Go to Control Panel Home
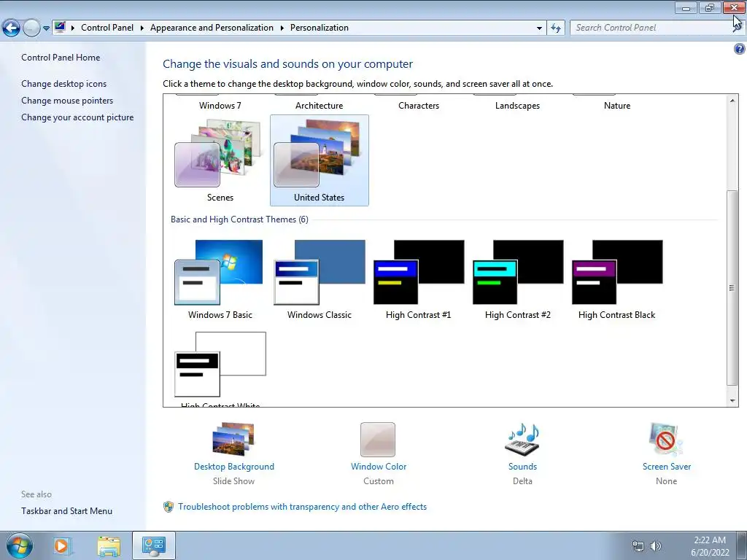 pos(61,58)
